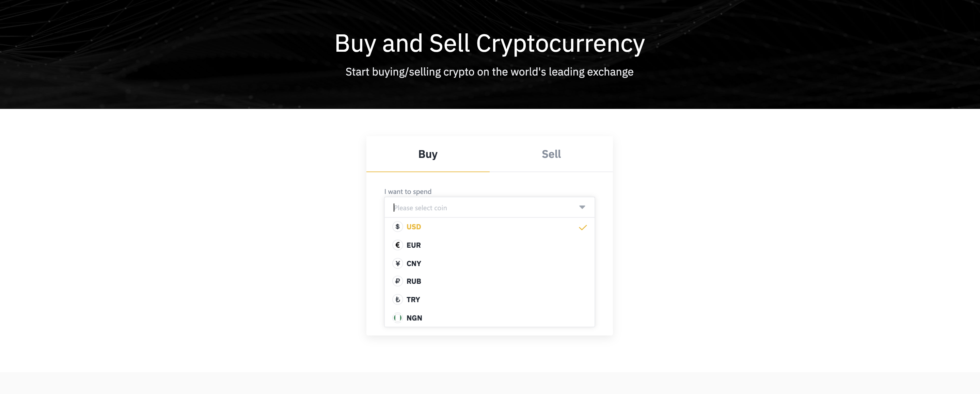The height and width of the screenshot is (394, 980).
Task: Click the dollar sign icon beside USD
Action: (x=397, y=227)
